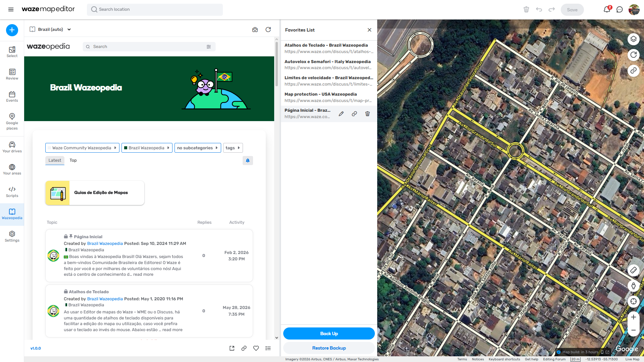
Task: Close the Favorites List panel
Action: (369, 30)
